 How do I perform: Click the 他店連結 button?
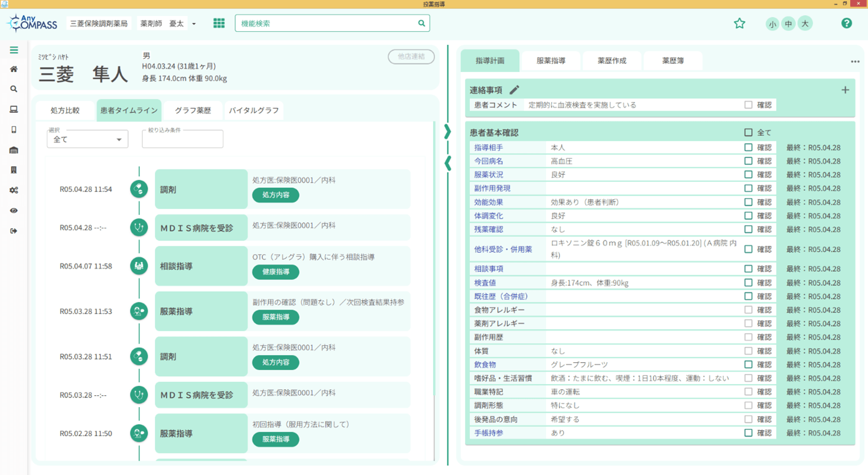tap(411, 57)
